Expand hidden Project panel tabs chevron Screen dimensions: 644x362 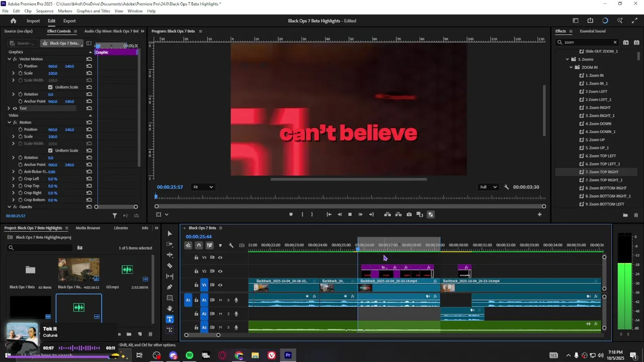click(x=156, y=228)
